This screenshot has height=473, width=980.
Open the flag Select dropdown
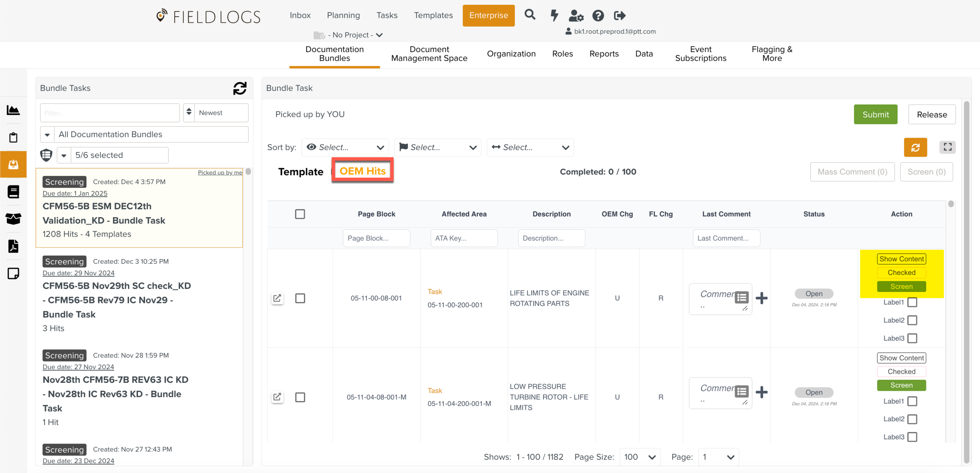437,147
